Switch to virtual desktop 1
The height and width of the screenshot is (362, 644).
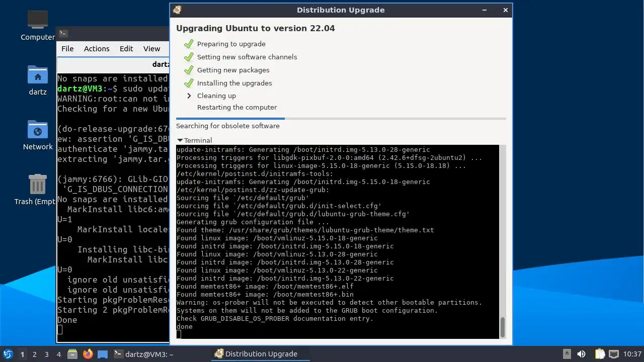pos(22,354)
